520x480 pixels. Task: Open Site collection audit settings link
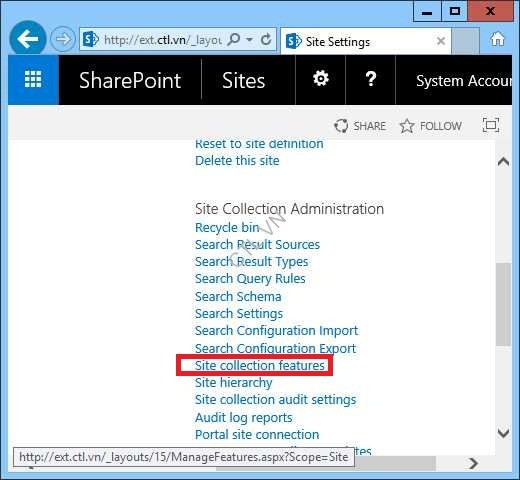point(275,400)
